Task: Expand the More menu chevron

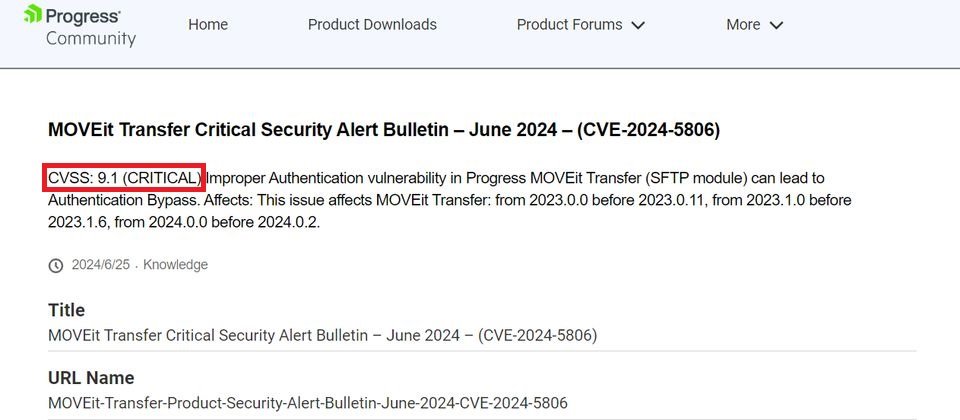Action: point(776,25)
